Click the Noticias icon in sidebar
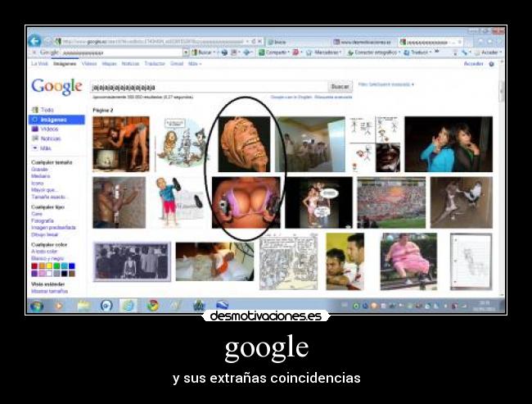This screenshot has height=404, width=532. [x=34, y=138]
